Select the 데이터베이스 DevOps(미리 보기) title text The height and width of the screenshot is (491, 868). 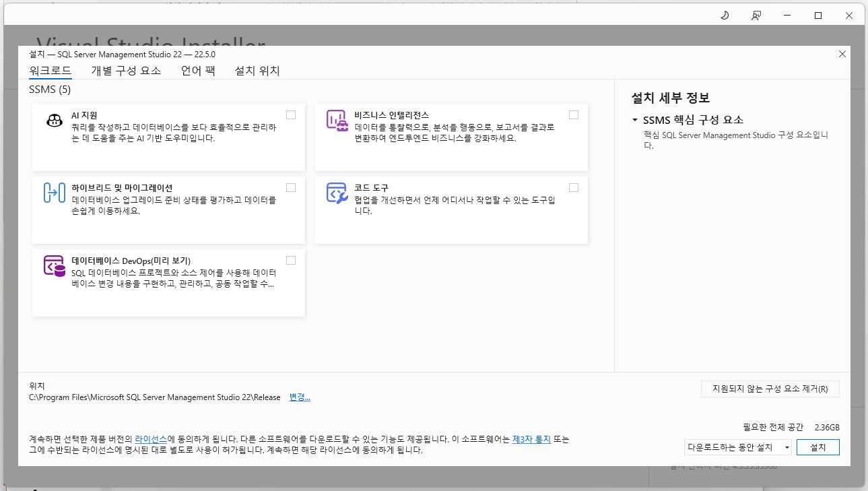click(x=131, y=261)
